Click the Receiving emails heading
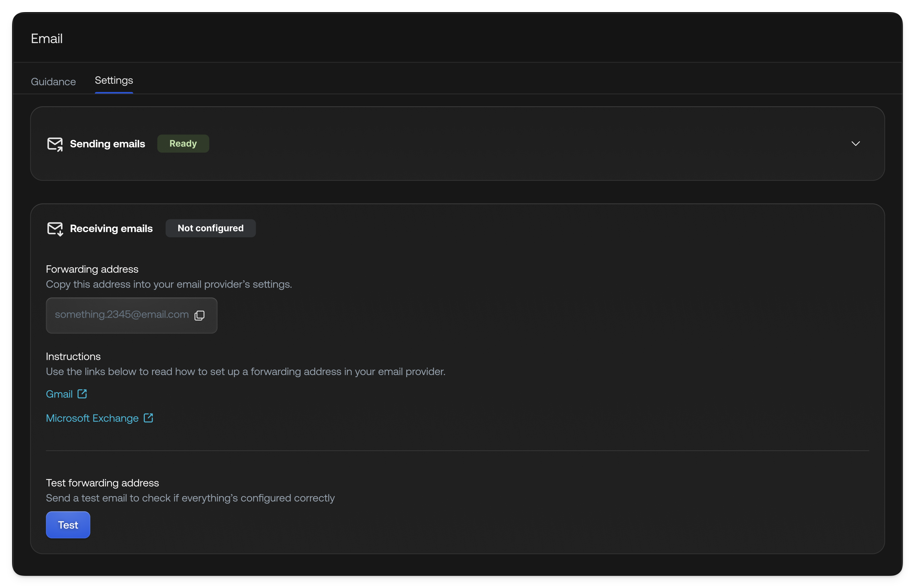The height and width of the screenshot is (588, 915). point(111,229)
